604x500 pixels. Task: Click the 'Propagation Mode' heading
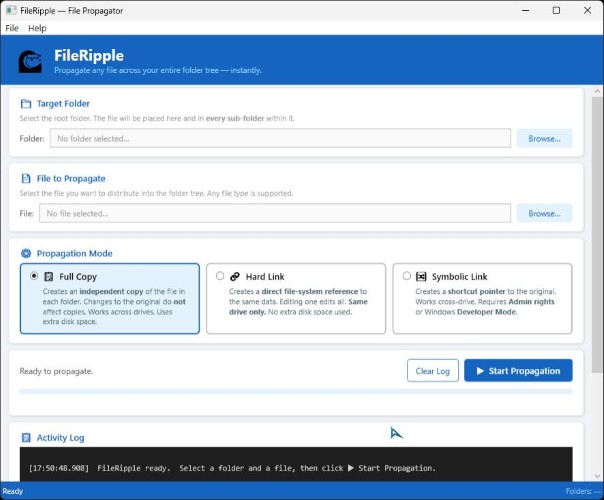point(75,253)
